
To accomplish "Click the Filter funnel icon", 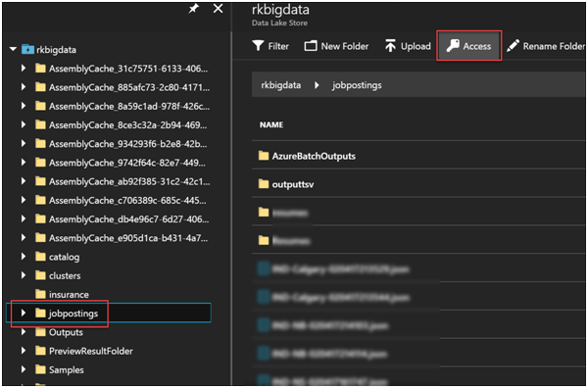I will coord(258,46).
